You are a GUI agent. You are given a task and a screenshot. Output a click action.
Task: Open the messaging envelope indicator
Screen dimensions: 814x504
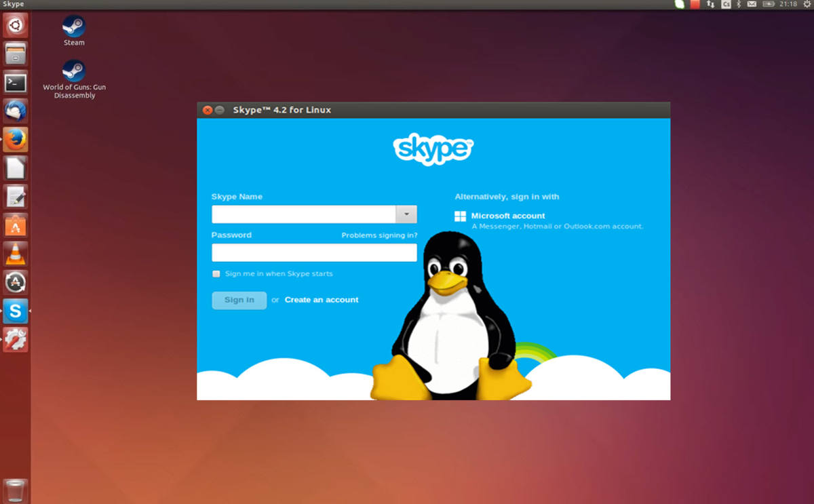click(752, 4)
